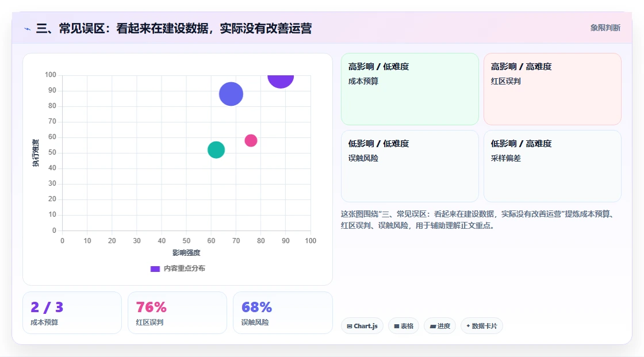Click the lightning icon before the section title
The width and height of the screenshot is (644, 357).
point(27,29)
